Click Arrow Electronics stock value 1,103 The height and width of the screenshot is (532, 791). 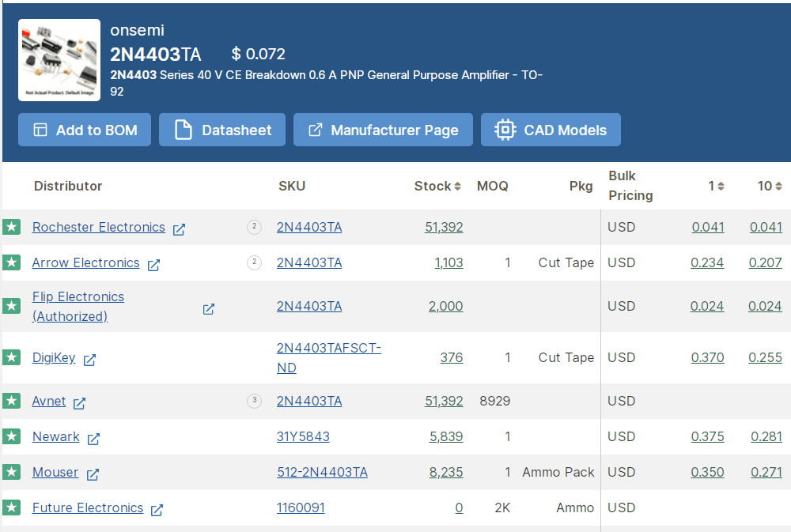click(449, 262)
